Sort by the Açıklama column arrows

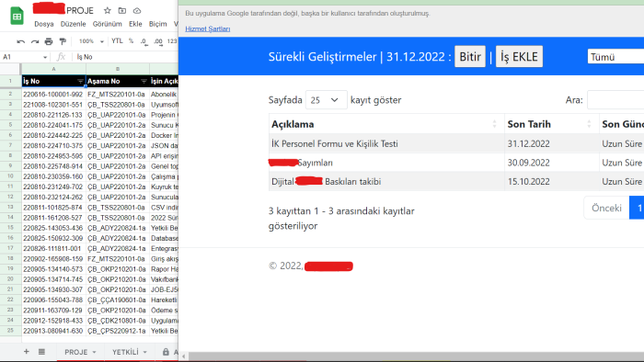[x=495, y=124]
